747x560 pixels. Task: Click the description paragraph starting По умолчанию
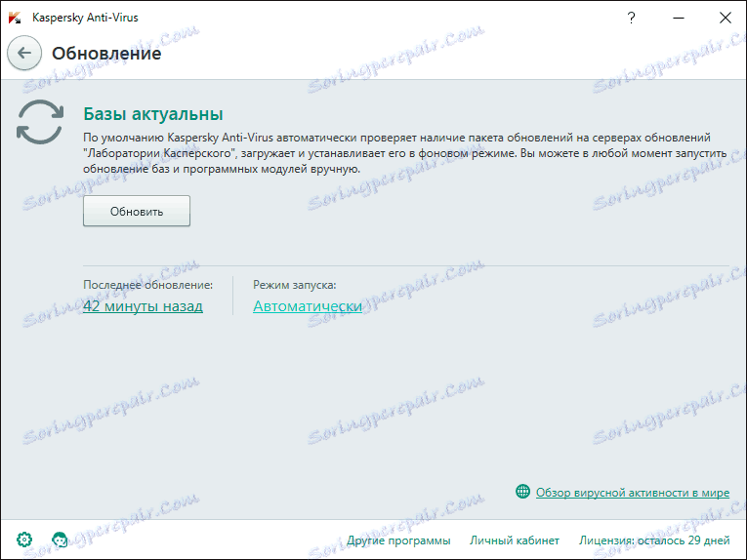(405, 153)
